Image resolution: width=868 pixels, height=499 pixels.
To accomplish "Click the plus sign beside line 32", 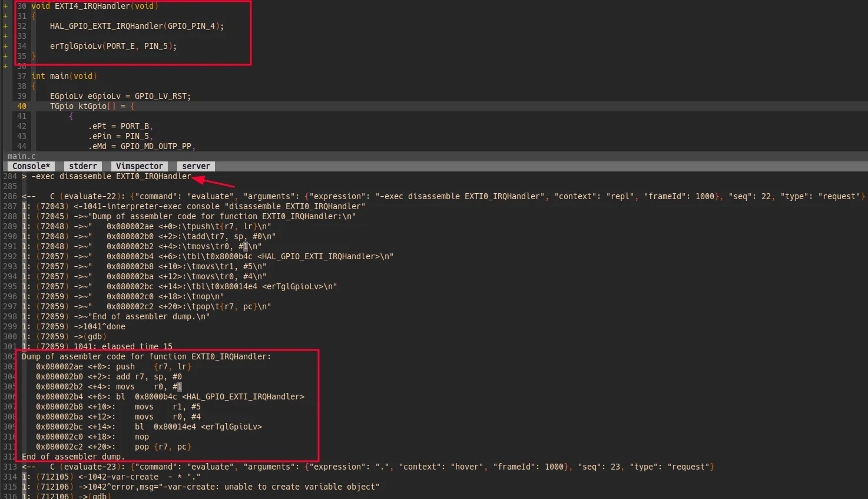I will click(5, 26).
